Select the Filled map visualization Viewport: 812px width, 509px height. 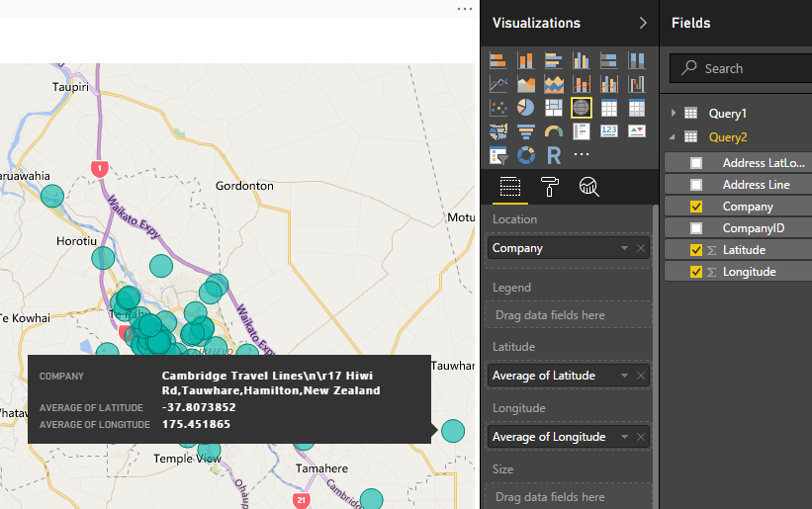click(x=498, y=131)
